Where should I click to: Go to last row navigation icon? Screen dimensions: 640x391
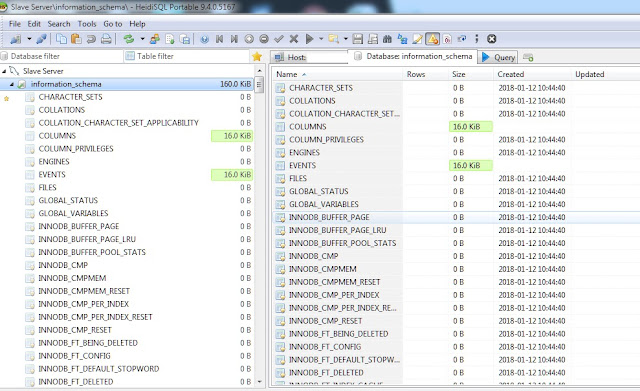point(234,39)
